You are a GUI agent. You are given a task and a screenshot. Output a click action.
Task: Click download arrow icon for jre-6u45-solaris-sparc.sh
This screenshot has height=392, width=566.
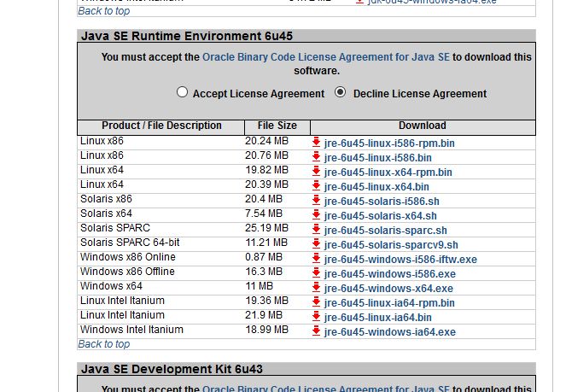click(x=316, y=229)
